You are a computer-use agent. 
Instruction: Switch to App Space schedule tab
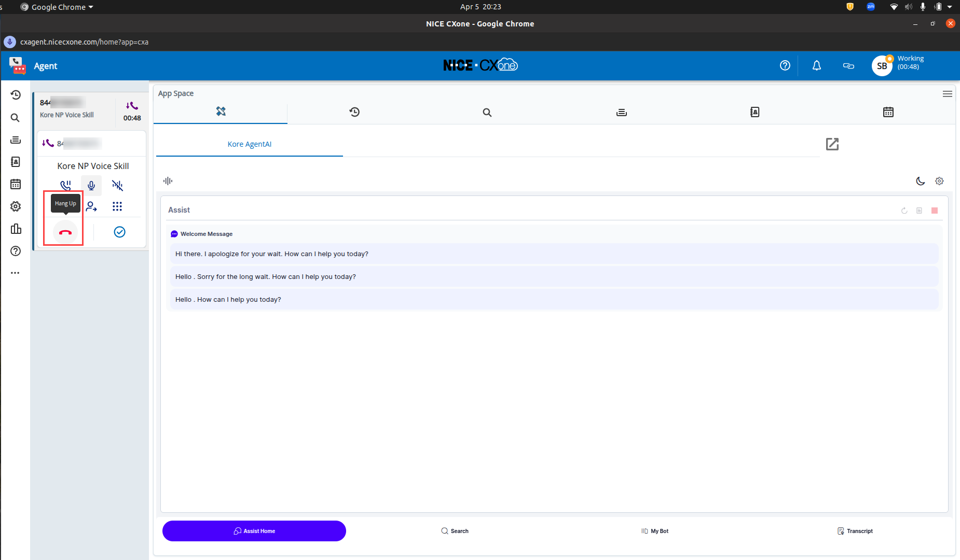click(888, 112)
